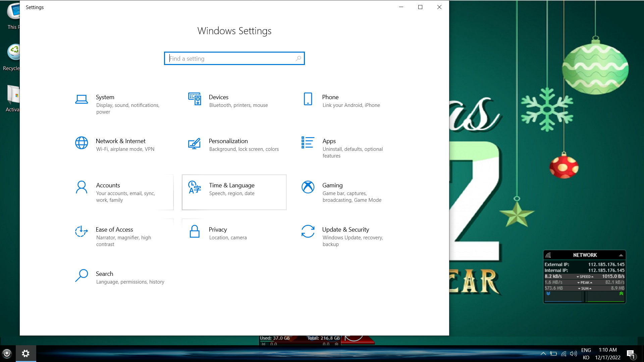
Task: Open the Update & Security arrows icon
Action: click(308, 231)
